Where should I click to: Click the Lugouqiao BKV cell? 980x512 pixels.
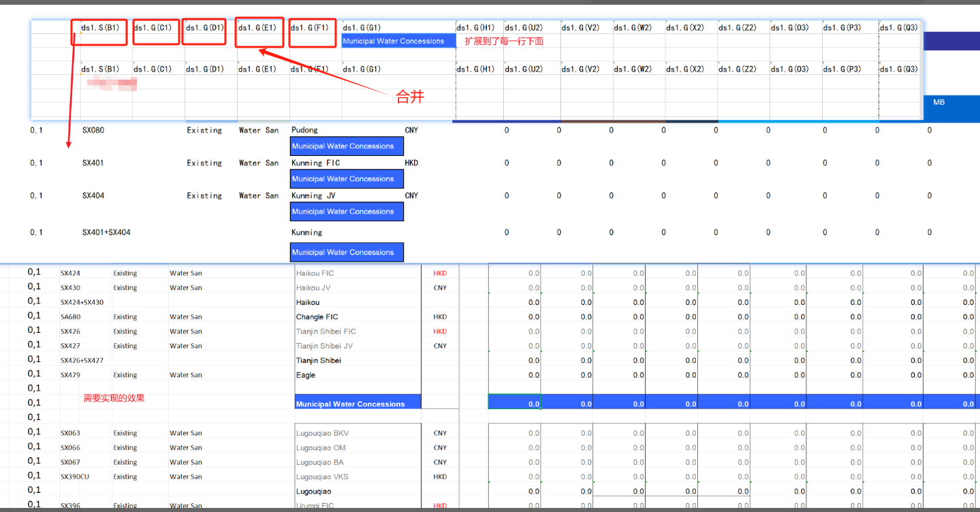click(322, 433)
